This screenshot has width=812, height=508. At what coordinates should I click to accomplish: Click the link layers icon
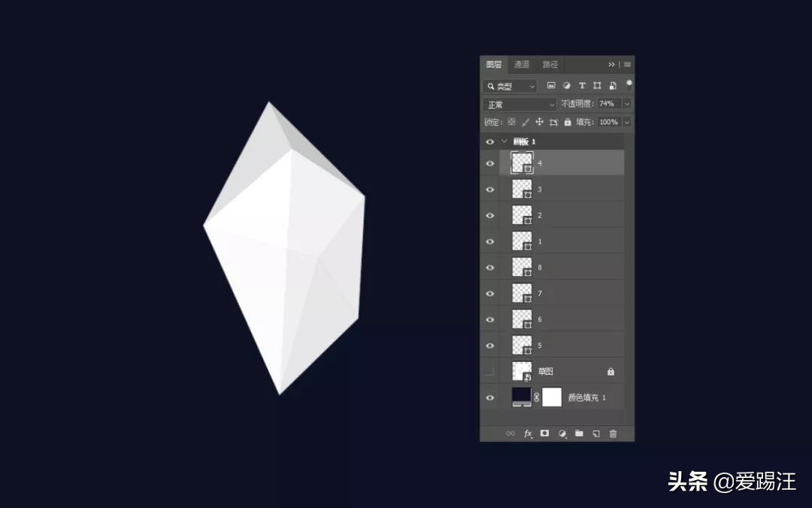[x=511, y=433]
